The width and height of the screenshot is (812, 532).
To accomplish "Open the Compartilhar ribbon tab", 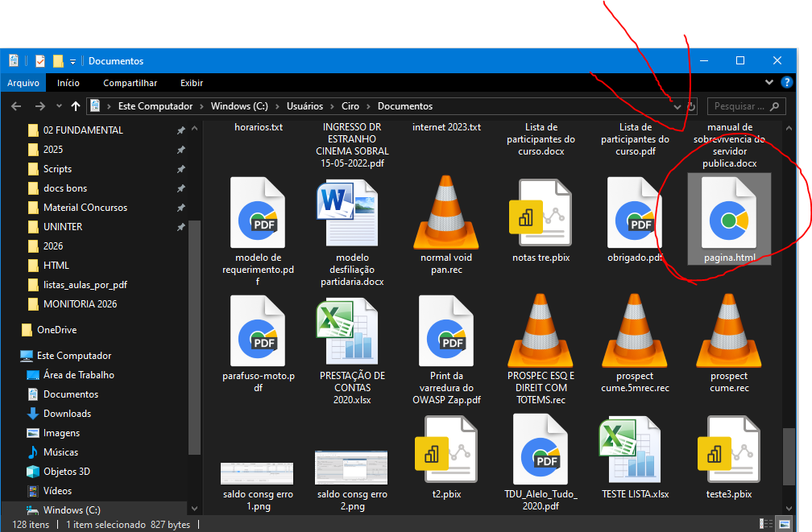I will (x=130, y=83).
